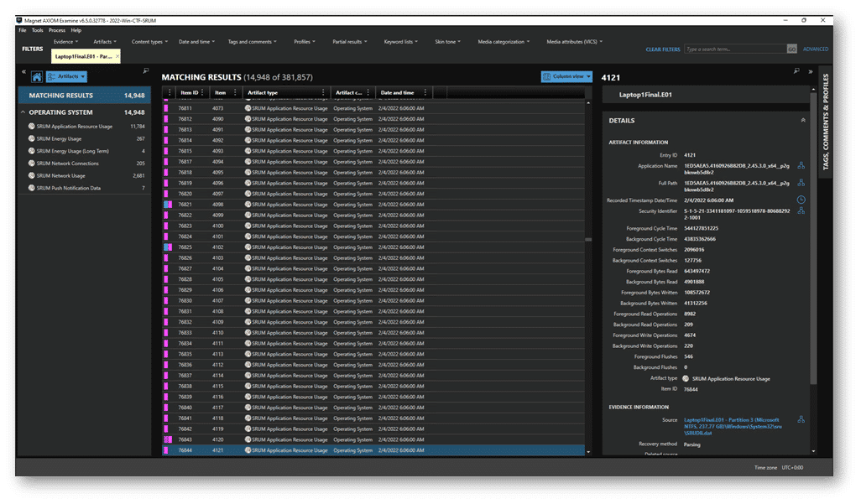Open the Tags and comments filter dropdown
The image size is (861, 504).
252,42
